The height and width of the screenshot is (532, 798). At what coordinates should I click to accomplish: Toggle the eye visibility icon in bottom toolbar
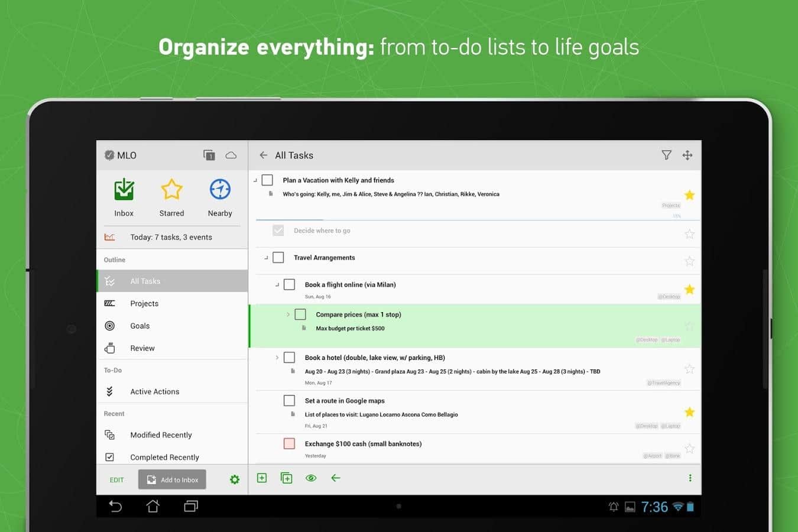point(311,478)
